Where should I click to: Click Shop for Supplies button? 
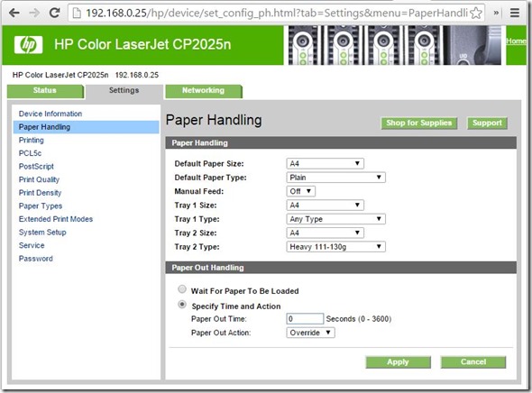419,123
